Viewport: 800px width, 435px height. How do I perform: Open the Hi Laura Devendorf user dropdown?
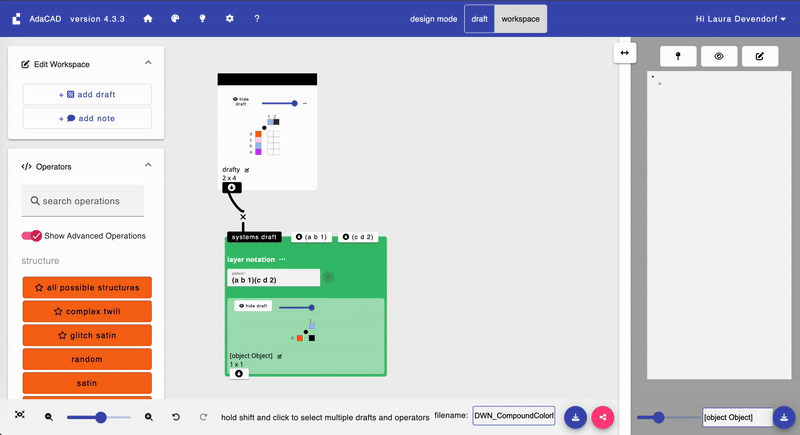tap(740, 19)
